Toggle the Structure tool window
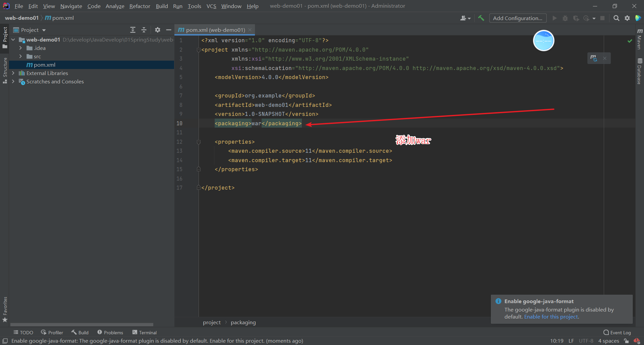The height and width of the screenshot is (345, 644). tap(5, 70)
